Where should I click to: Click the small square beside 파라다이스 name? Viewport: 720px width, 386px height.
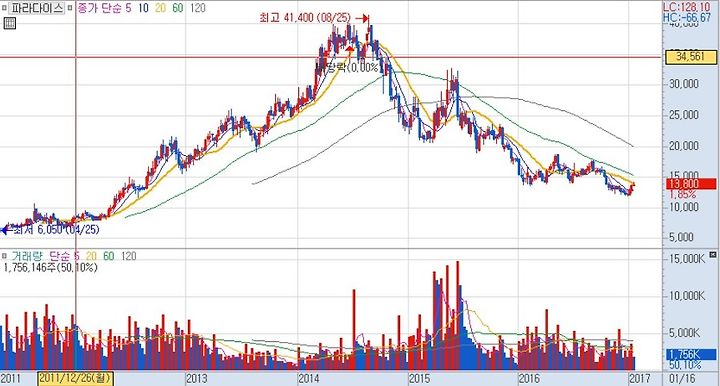coord(5,8)
